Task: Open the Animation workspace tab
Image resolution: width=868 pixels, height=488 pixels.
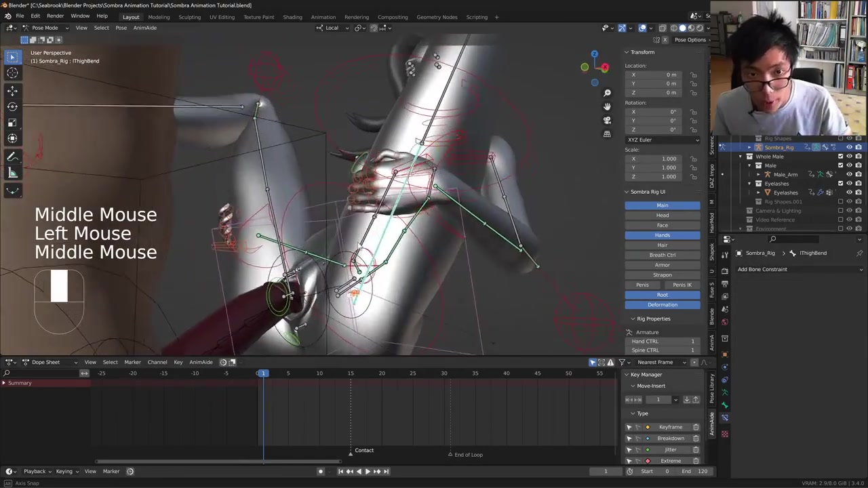Action: point(323,17)
